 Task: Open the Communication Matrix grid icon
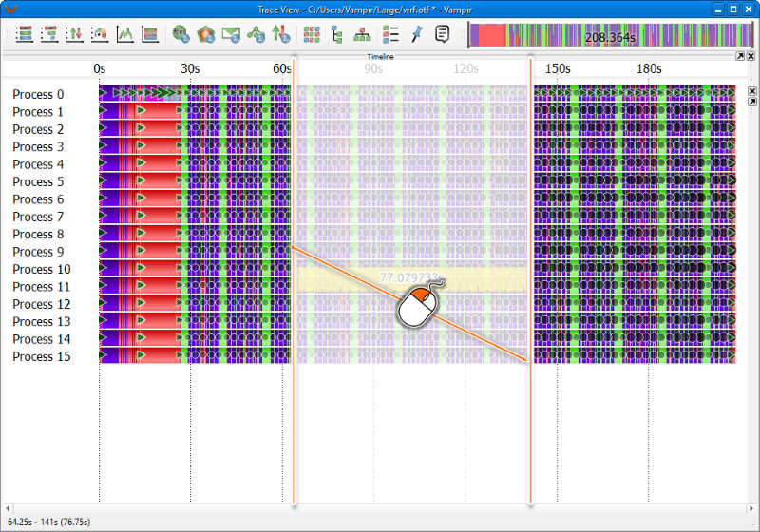click(312, 34)
